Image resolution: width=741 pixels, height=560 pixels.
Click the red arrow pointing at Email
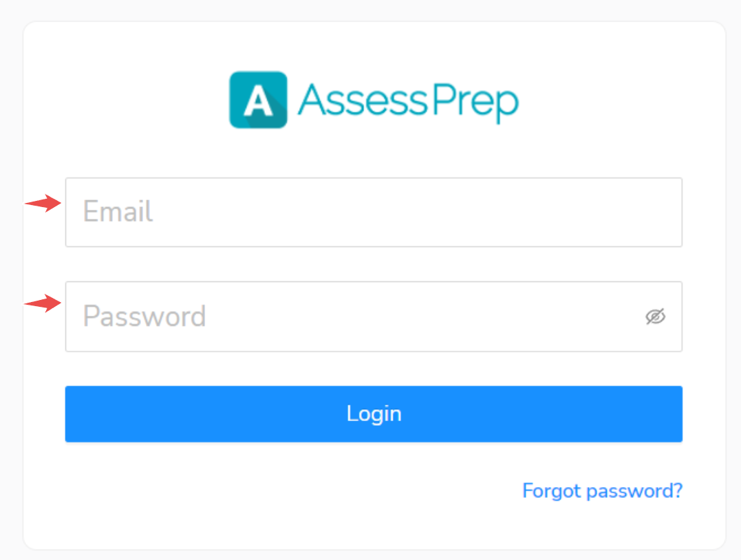[x=43, y=204]
